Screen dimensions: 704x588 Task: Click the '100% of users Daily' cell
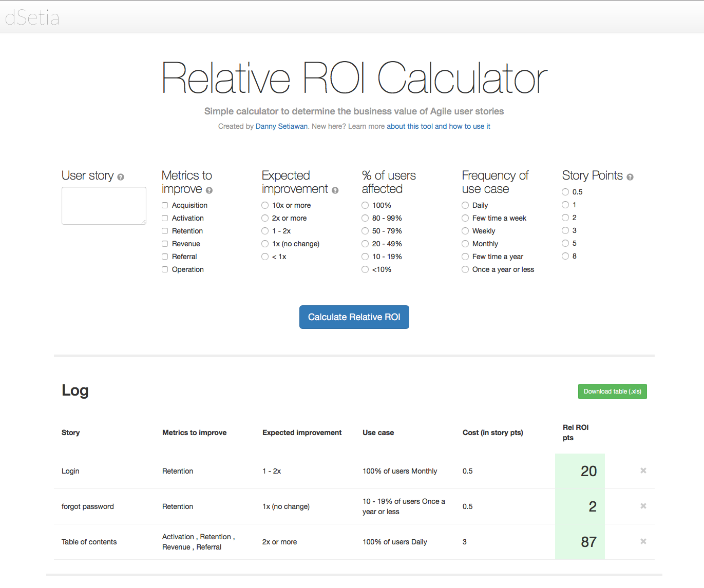click(x=395, y=542)
